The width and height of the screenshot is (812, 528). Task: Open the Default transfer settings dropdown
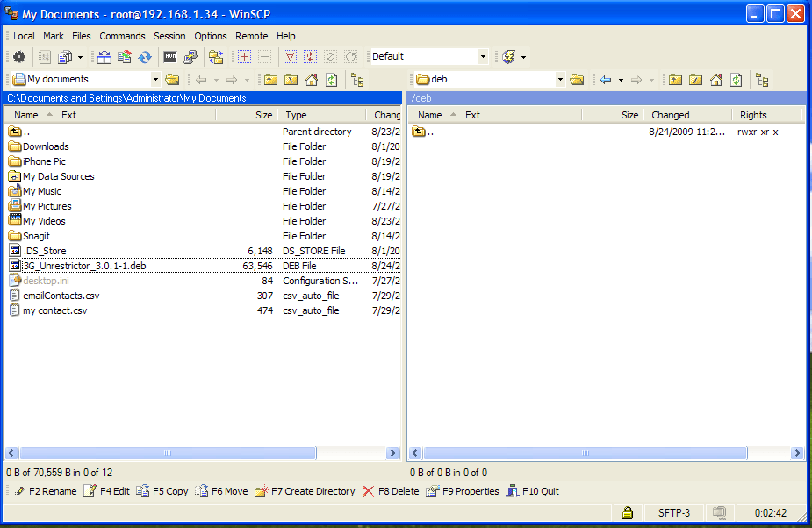pyautogui.click(x=483, y=56)
